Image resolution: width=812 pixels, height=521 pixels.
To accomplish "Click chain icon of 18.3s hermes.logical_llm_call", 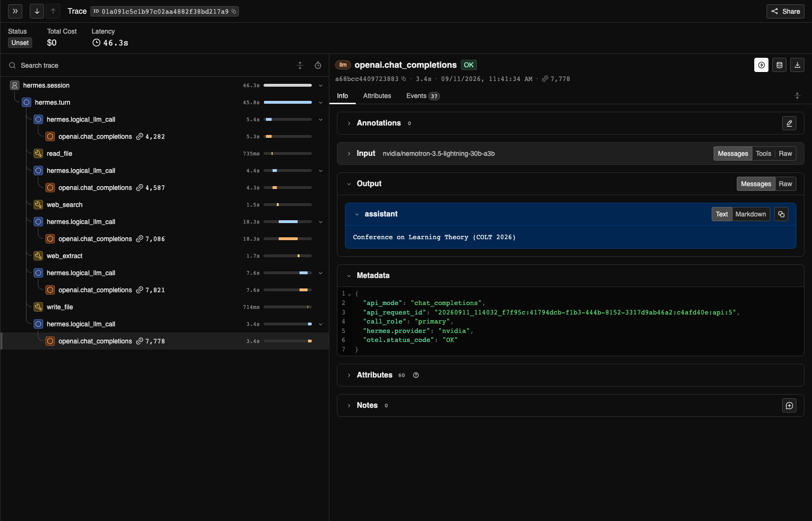I will (x=38, y=222).
